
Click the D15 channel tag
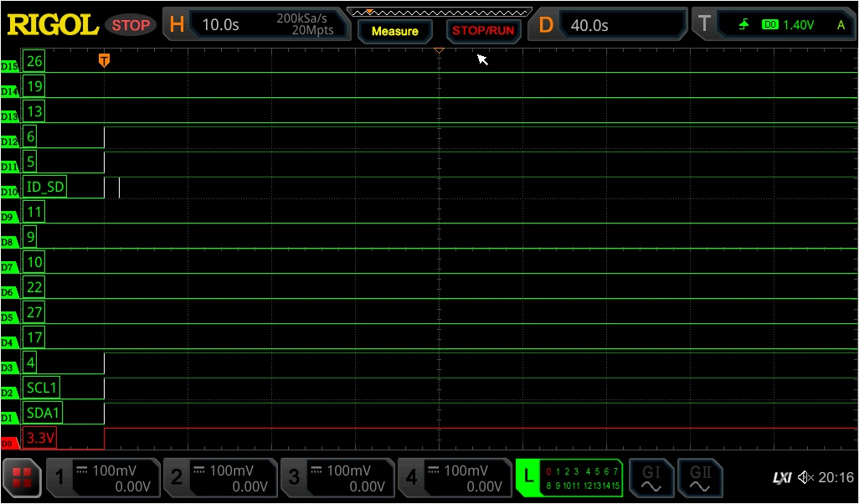[x=9, y=65]
